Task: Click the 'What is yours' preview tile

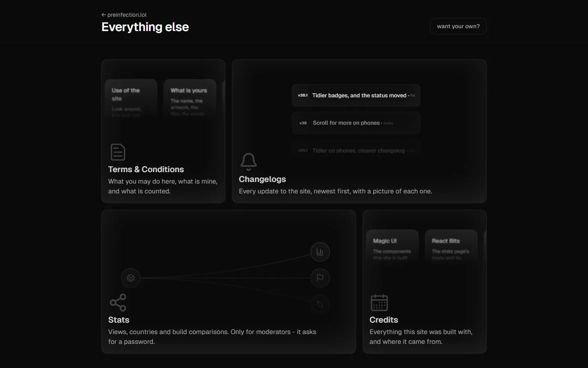Action: pyautogui.click(x=190, y=99)
